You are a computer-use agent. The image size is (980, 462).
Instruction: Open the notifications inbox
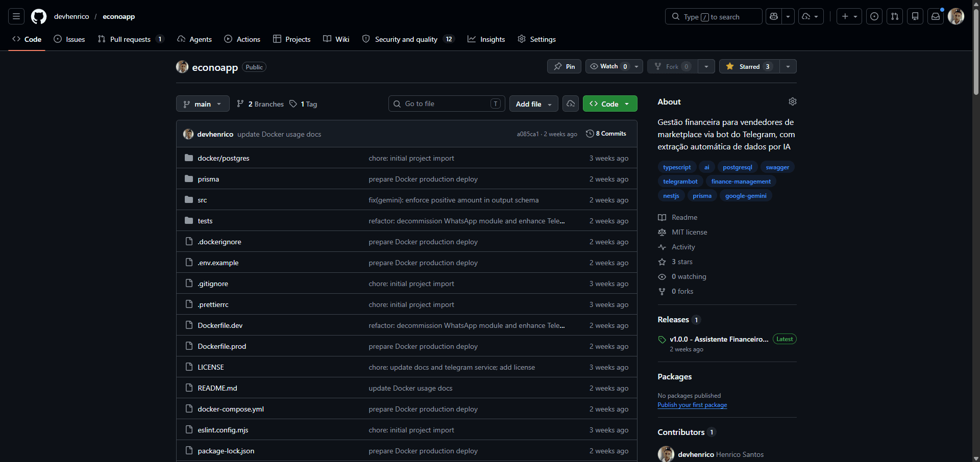(936, 16)
